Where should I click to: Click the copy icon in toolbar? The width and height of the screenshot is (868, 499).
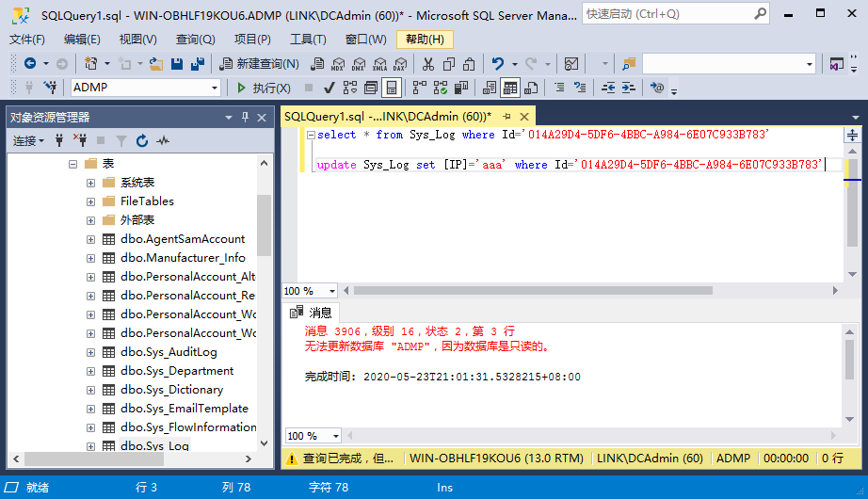click(448, 64)
